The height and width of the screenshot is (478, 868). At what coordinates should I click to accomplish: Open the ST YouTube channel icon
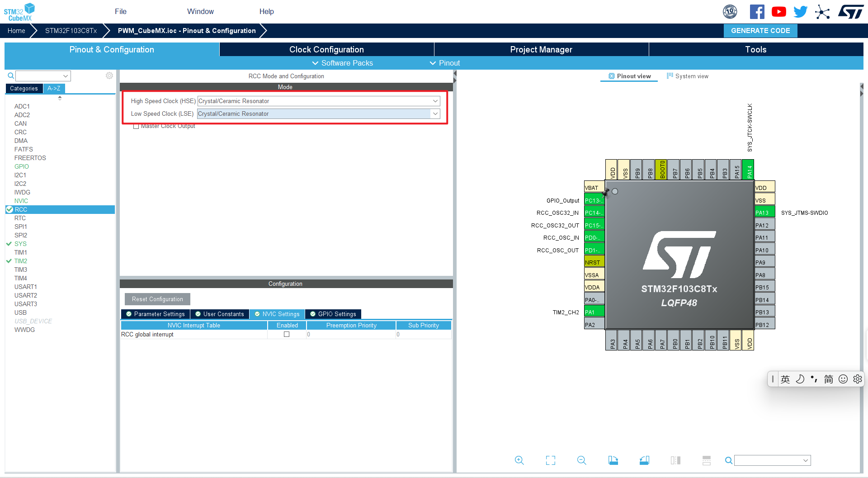[778, 12]
